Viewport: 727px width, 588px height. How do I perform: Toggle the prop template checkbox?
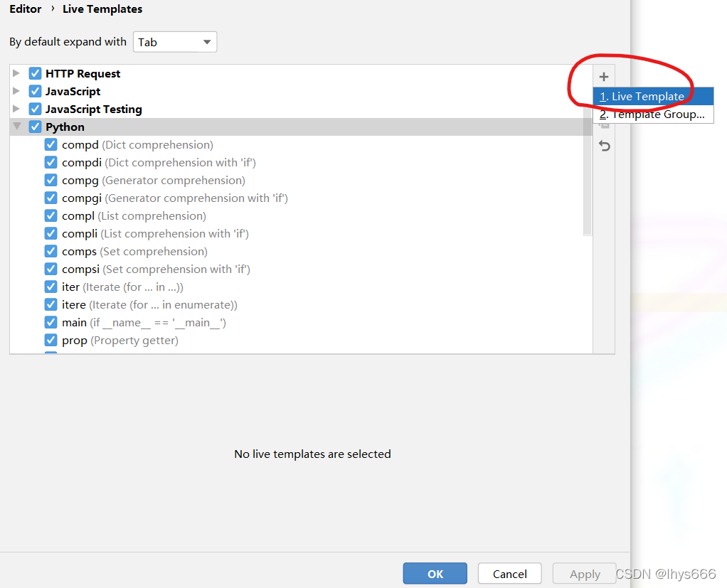[51, 340]
